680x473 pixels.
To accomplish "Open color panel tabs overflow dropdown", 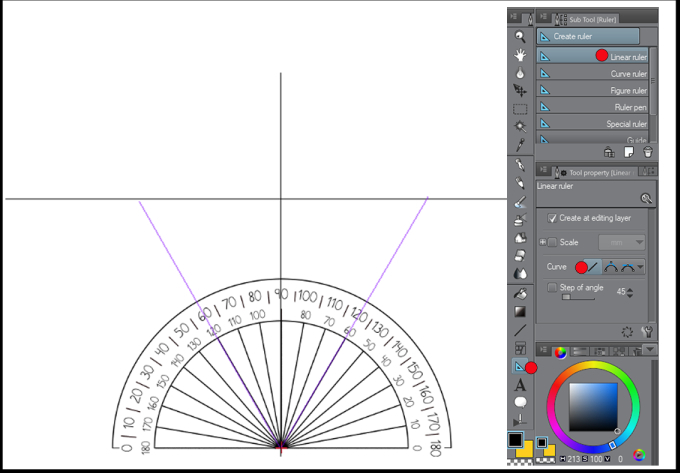I will (650, 349).
